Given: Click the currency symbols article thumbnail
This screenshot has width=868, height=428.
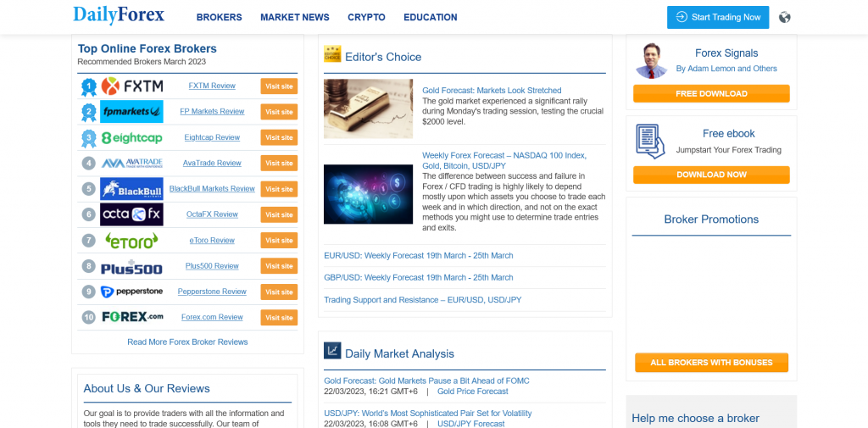Looking at the screenshot, I should click(368, 194).
